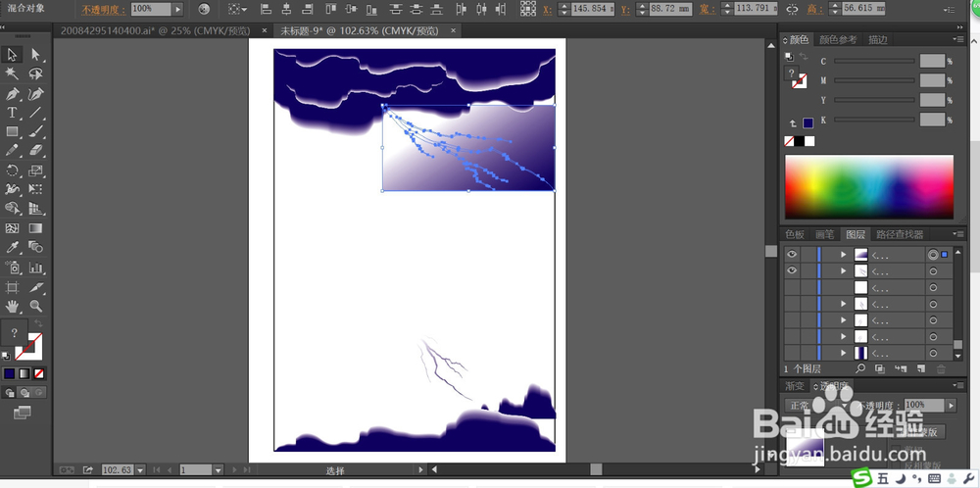
Task: Expand the second layer row arrow
Action: click(x=843, y=270)
